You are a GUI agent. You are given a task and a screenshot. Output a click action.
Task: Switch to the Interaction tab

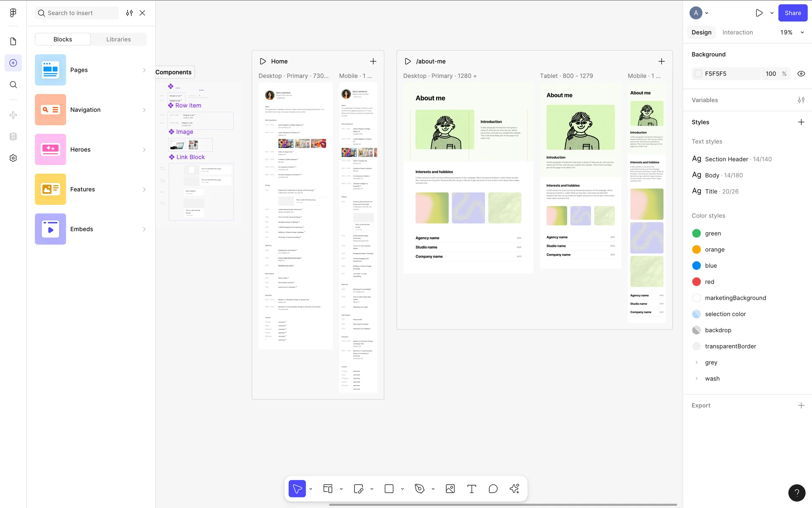point(737,33)
